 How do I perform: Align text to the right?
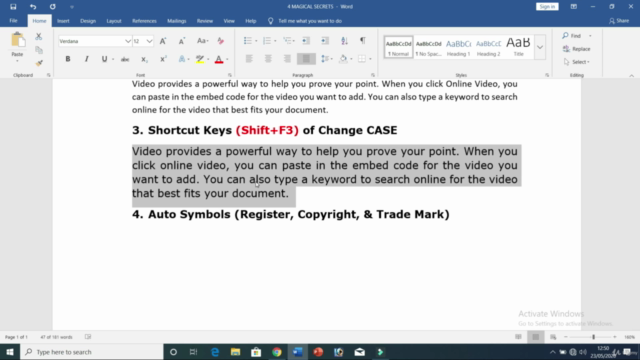287,59
